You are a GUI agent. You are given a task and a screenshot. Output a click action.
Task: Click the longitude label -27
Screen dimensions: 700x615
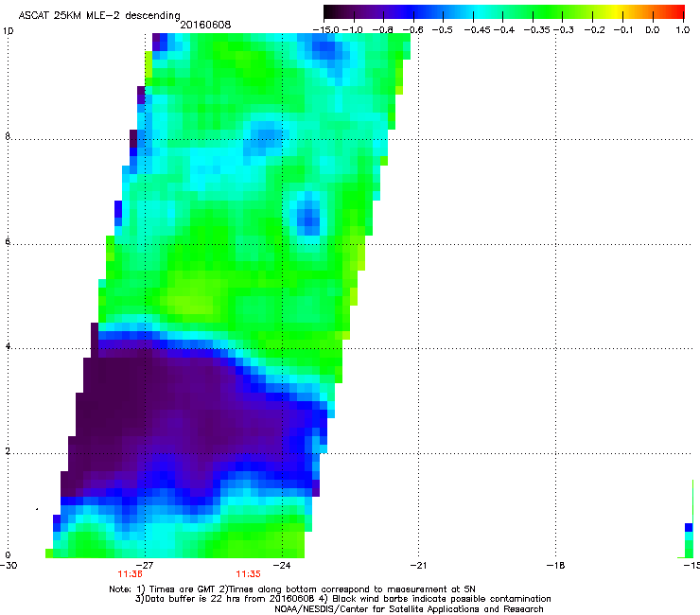tap(145, 566)
